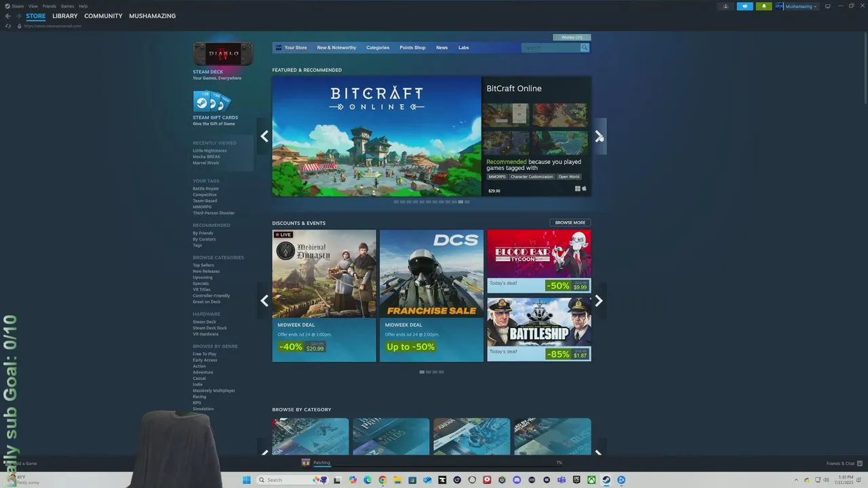Open the Windows Start menu
Viewport: 868px width, 488px height.
[x=246, y=480]
